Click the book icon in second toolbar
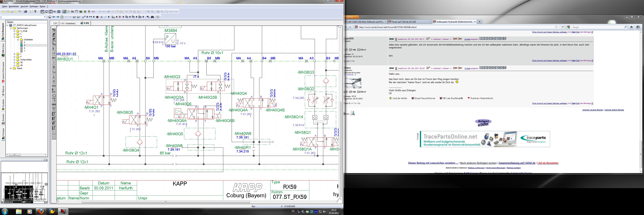The image size is (644, 215). 50,17
